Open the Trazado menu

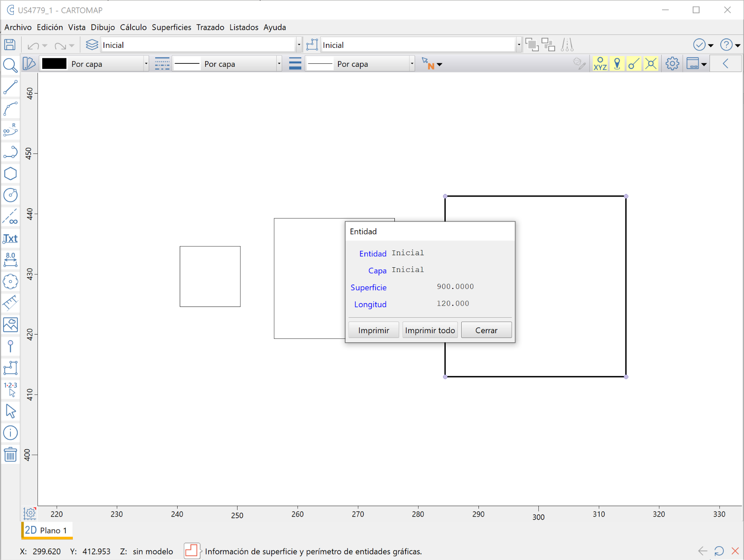(210, 27)
